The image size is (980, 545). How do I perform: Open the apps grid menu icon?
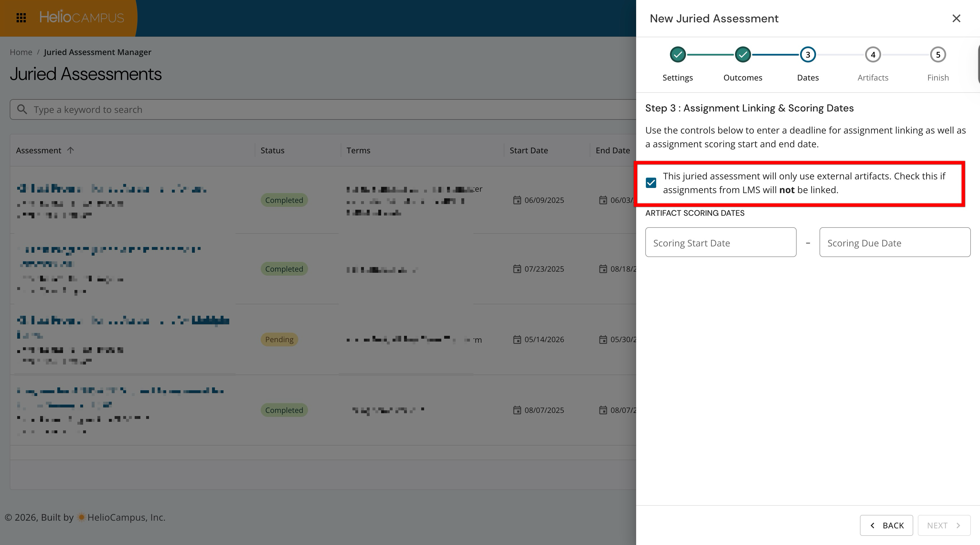pyautogui.click(x=21, y=18)
